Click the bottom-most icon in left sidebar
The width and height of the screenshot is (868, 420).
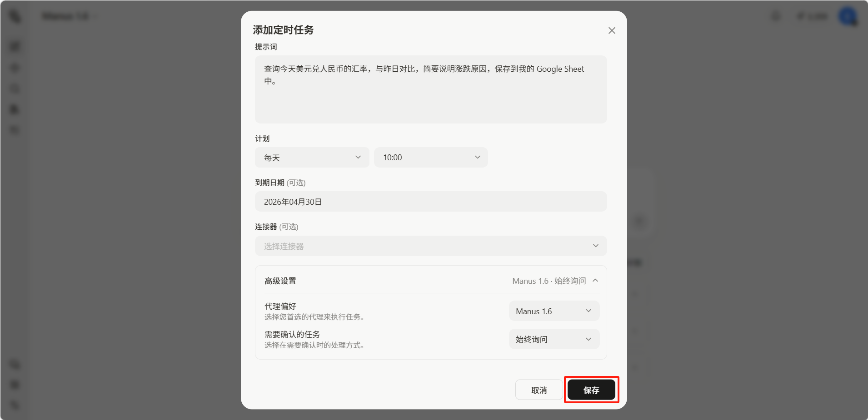[x=15, y=405]
